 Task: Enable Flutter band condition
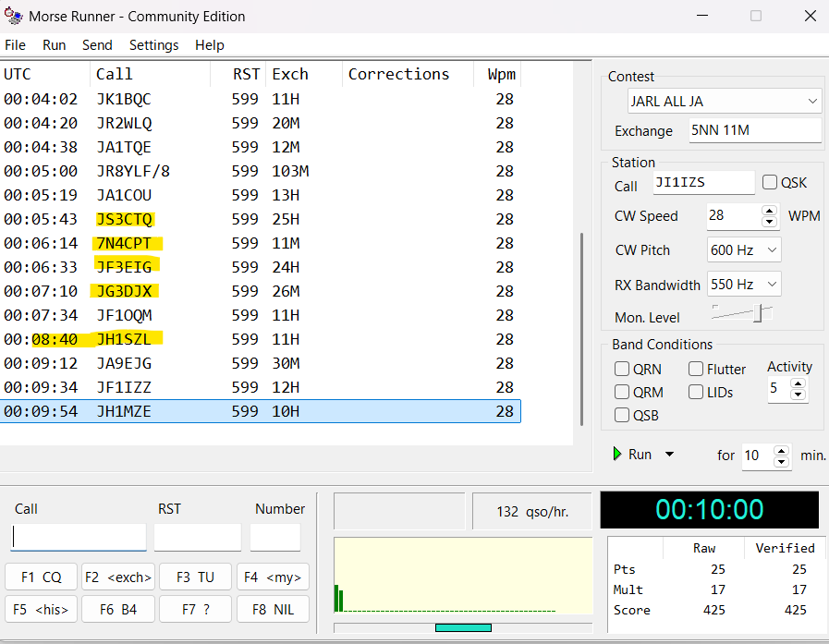696,369
